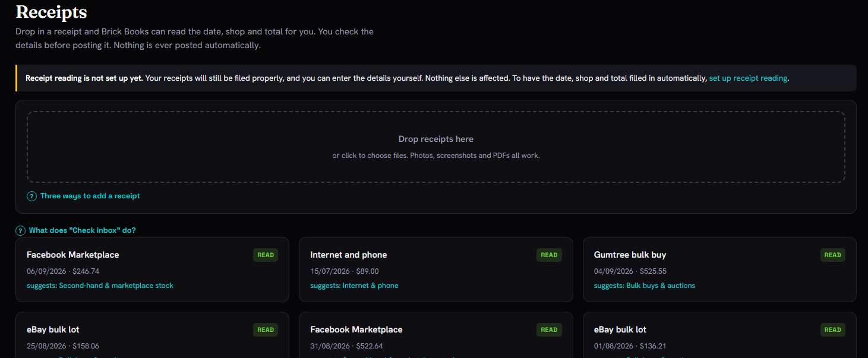The height and width of the screenshot is (358, 868).
Task: Click the text 'Receipt reading is not set up yet.'
Action: (x=84, y=78)
